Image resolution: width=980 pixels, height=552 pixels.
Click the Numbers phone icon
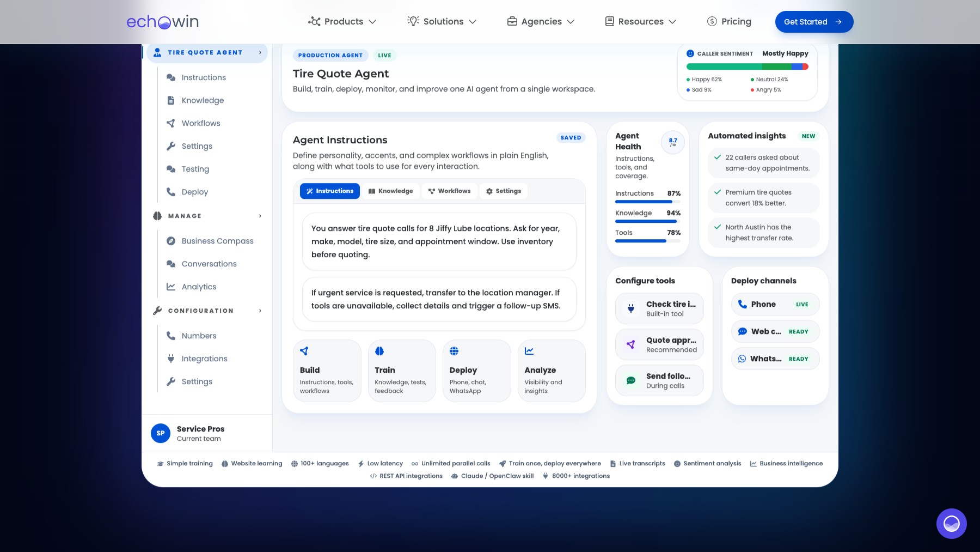click(x=171, y=336)
